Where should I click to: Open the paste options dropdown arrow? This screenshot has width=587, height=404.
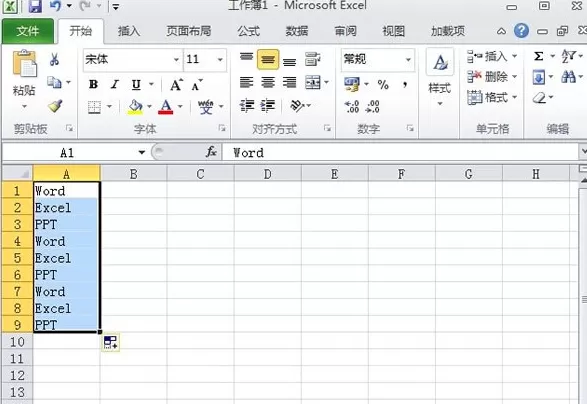point(24,107)
